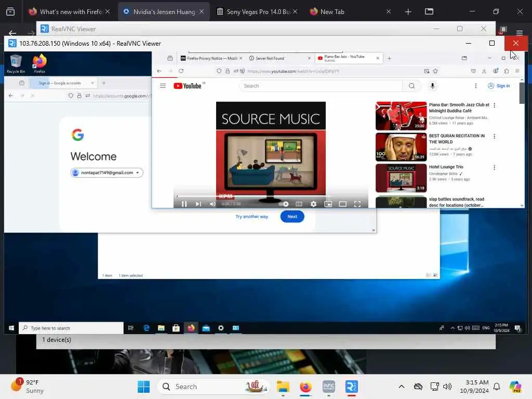This screenshot has width=532, height=399.
Task: Toggle YouTube autoplay switch in player
Action: [x=284, y=204]
